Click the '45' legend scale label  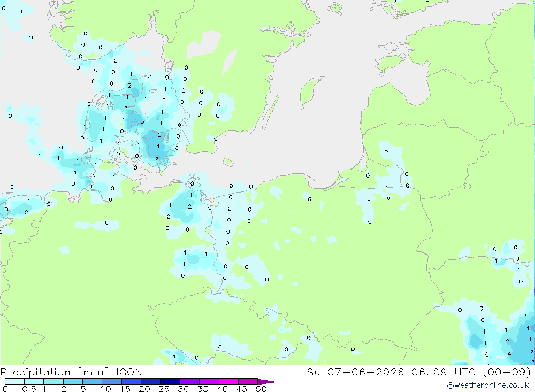(x=242, y=389)
